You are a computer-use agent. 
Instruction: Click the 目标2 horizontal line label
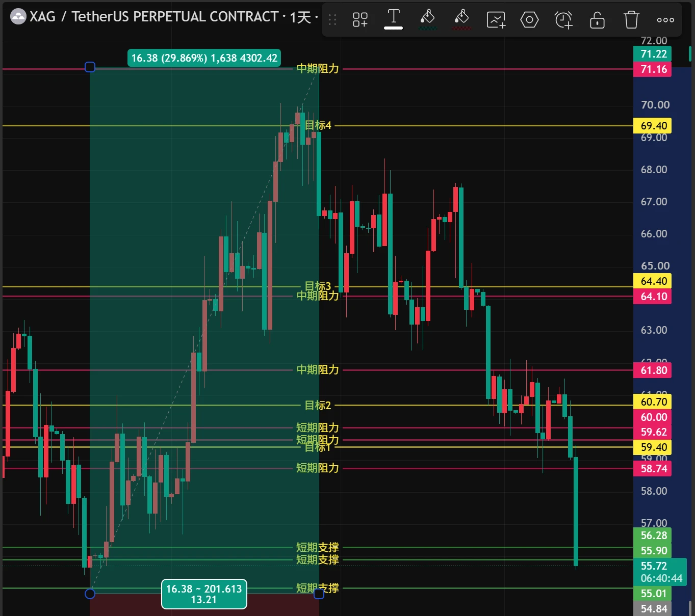[318, 405]
